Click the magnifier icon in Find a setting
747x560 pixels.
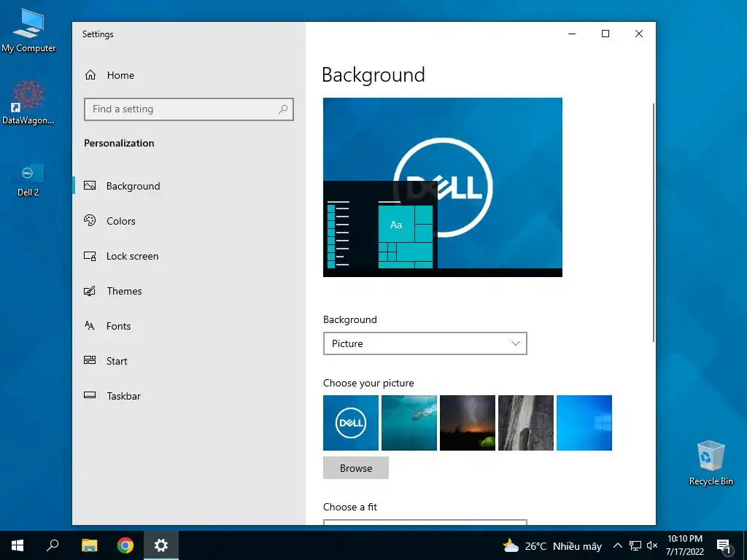tap(283, 109)
